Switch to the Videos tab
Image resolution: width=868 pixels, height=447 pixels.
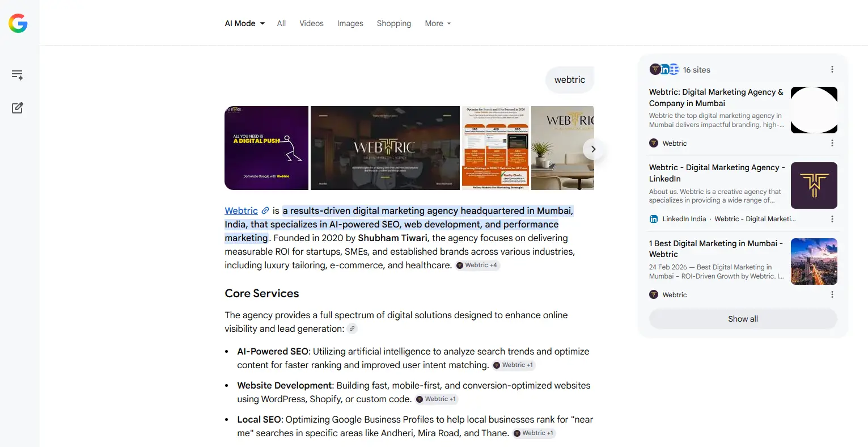(311, 23)
